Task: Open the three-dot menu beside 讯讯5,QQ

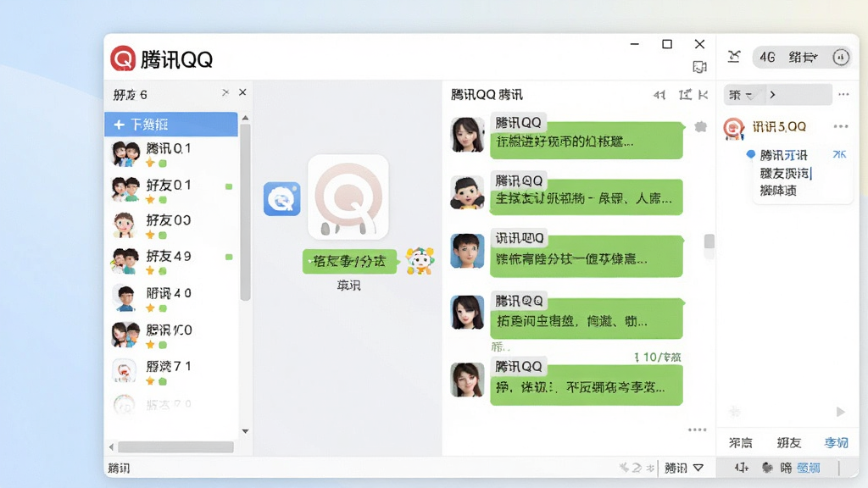Action: tap(841, 127)
